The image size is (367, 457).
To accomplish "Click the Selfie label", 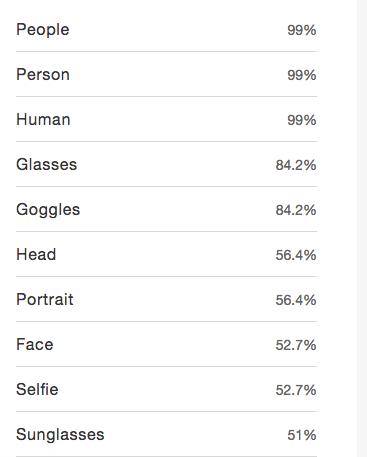I will (x=37, y=389).
